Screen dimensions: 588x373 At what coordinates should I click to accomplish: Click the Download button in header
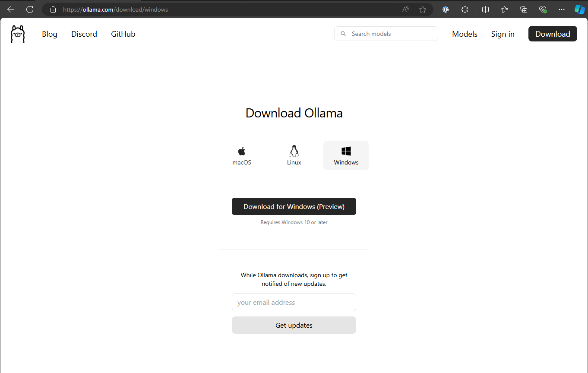coord(553,34)
